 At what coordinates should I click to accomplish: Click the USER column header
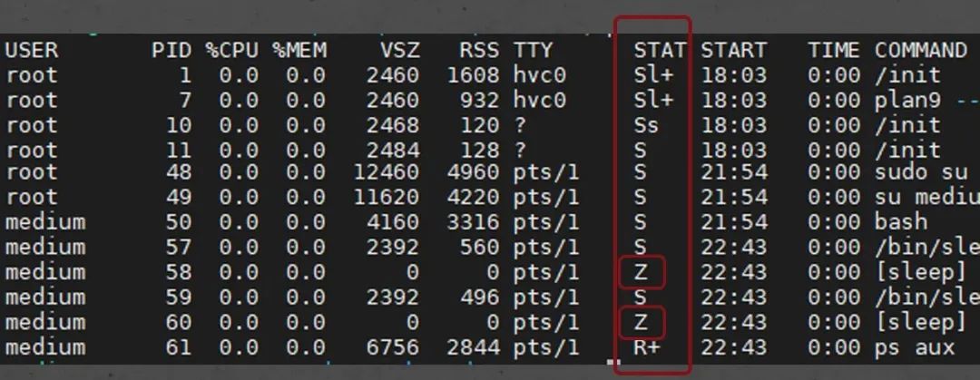[x=32, y=50]
